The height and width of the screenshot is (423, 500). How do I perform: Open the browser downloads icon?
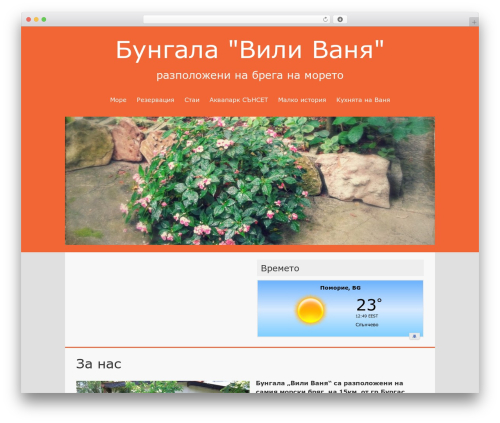click(340, 20)
